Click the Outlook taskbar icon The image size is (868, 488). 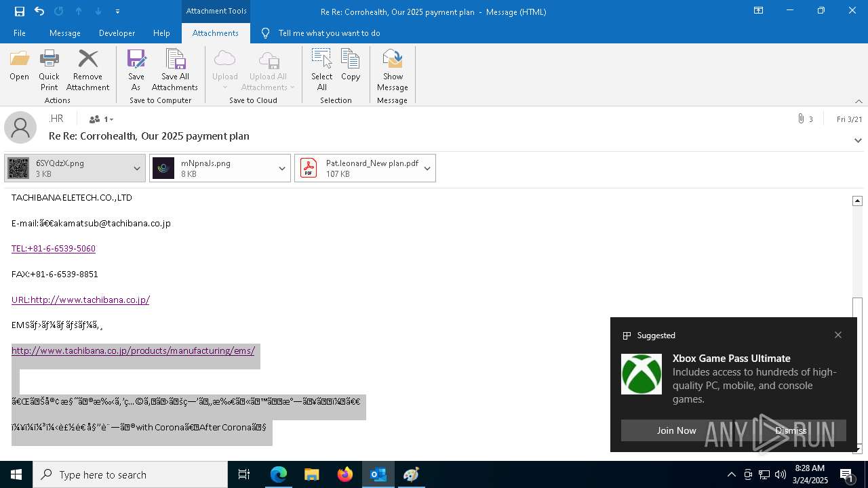(x=378, y=474)
